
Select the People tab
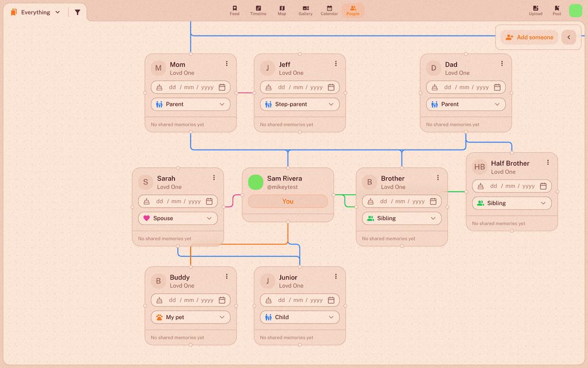353,10
